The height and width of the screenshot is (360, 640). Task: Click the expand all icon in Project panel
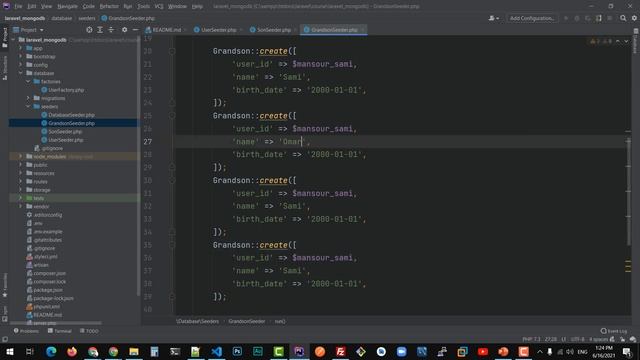click(100, 30)
